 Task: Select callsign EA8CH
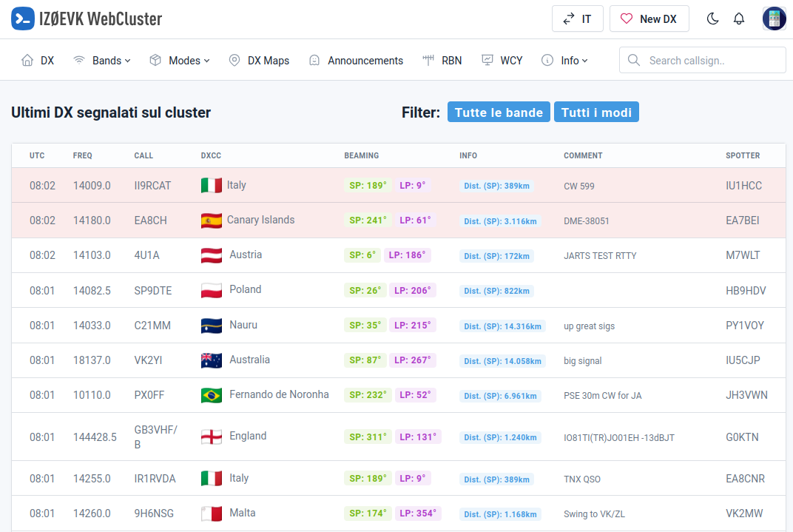click(x=150, y=220)
